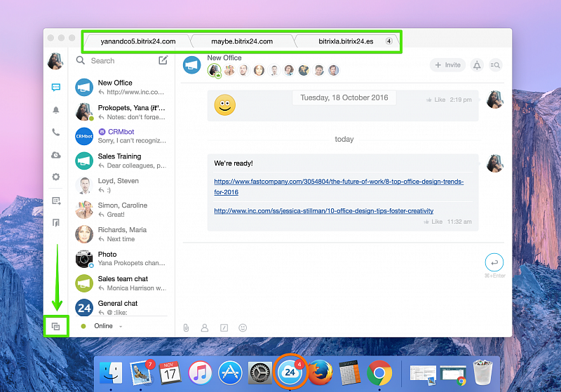This screenshot has height=392, width=561.
Task: Open the General chat
Action: tap(121, 307)
